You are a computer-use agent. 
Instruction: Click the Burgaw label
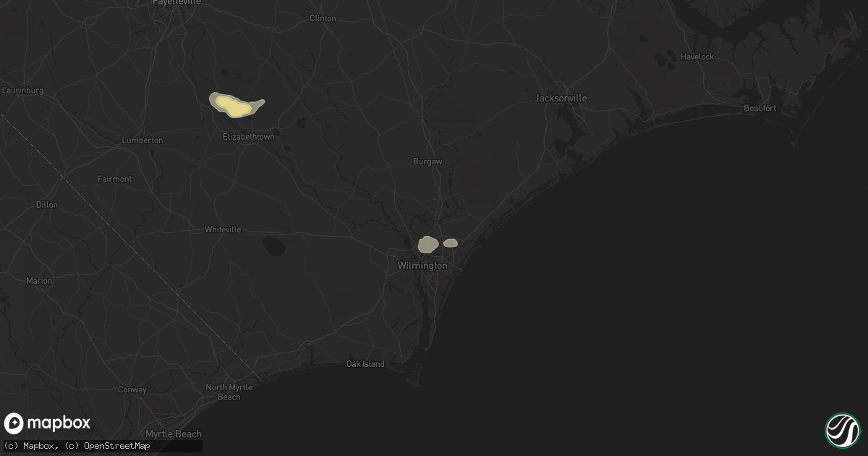tap(427, 162)
